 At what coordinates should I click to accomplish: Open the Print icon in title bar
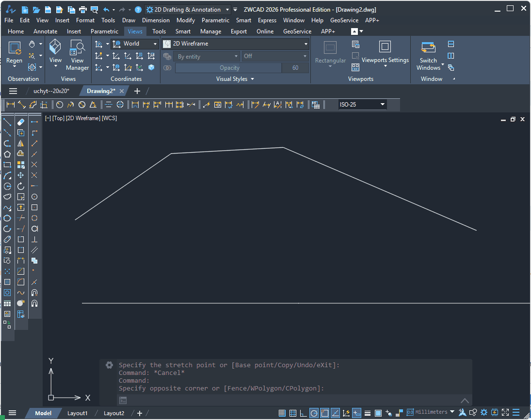point(82,10)
